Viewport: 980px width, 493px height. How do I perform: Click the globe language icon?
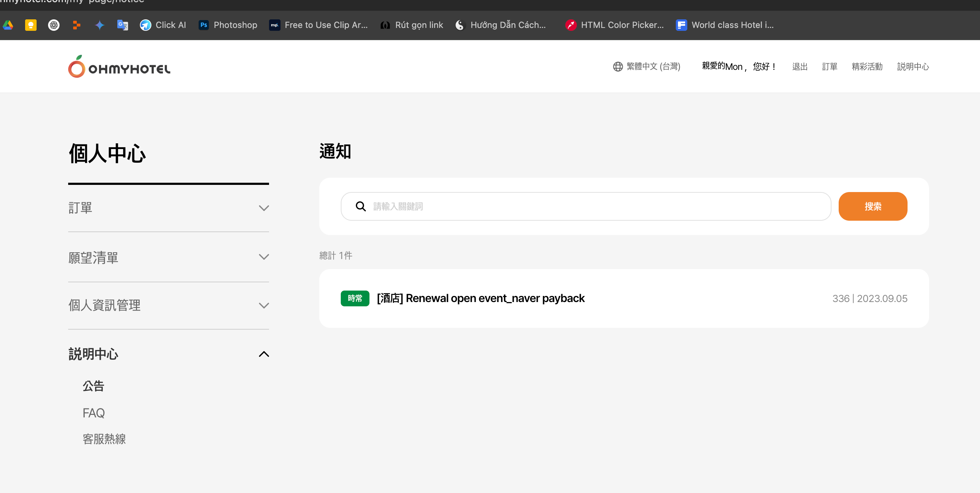617,67
